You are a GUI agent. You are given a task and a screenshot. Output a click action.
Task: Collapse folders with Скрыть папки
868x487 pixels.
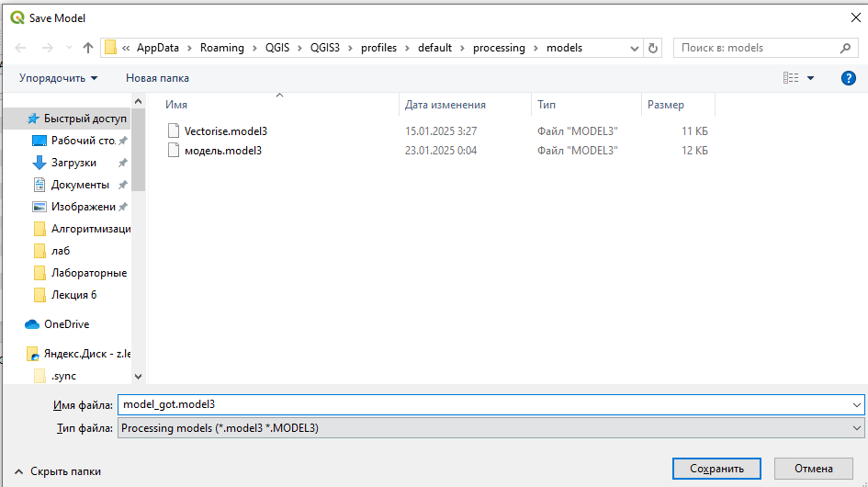pos(58,471)
